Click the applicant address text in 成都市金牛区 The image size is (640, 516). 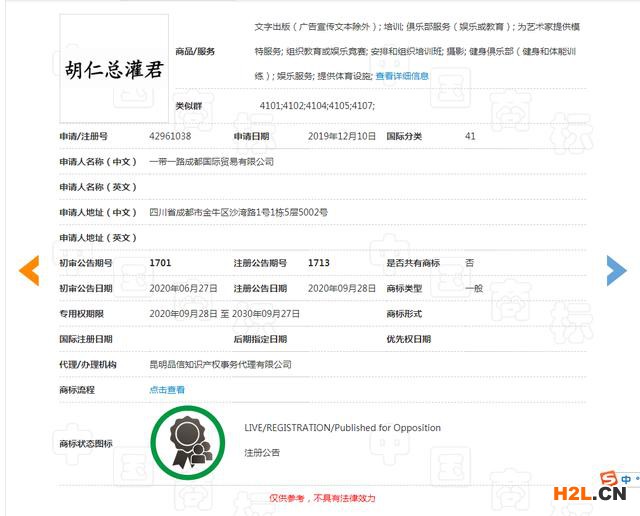pyautogui.click(x=238, y=213)
